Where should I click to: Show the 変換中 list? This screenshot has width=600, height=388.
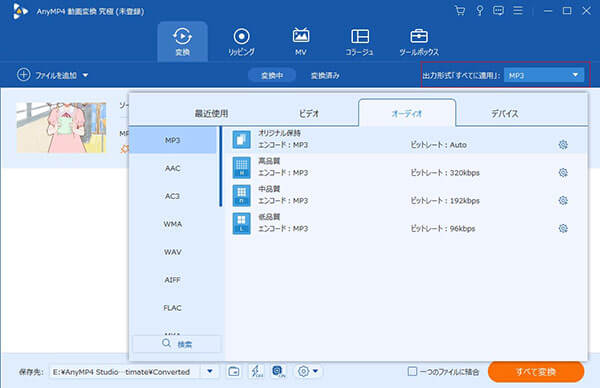(272, 75)
